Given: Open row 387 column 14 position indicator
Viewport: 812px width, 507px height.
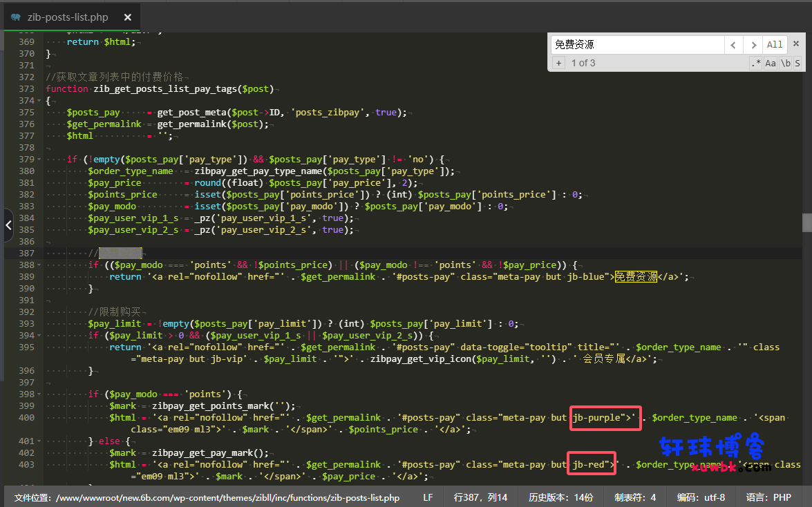Looking at the screenshot, I should (x=480, y=498).
